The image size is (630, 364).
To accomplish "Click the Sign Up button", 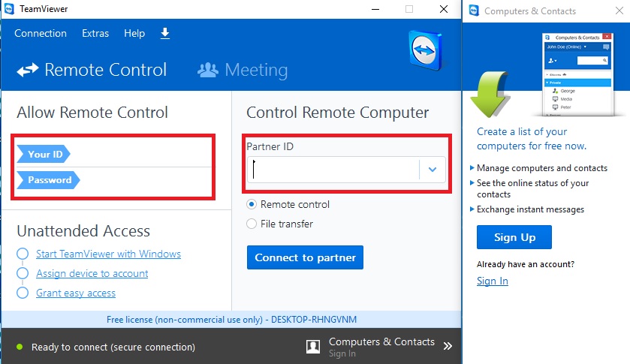I will pos(514,237).
